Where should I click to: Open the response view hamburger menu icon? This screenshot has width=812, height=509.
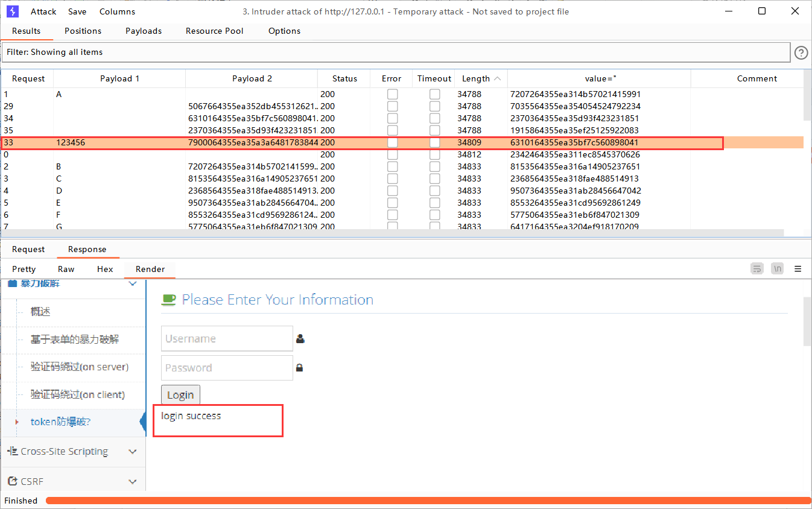798,269
